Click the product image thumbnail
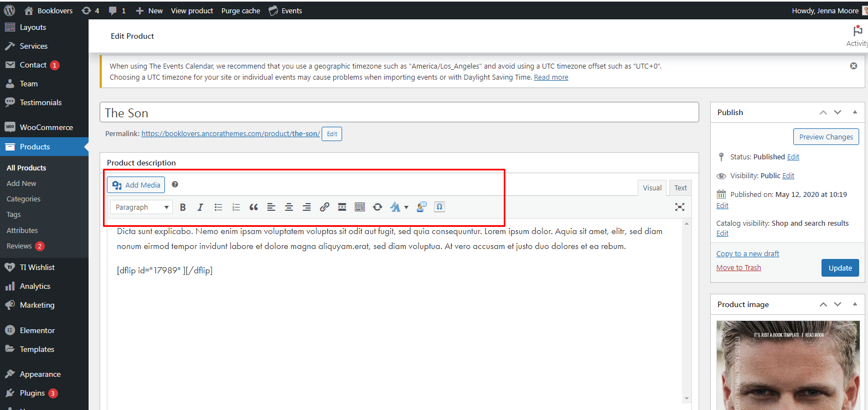868x410 pixels. [788, 365]
